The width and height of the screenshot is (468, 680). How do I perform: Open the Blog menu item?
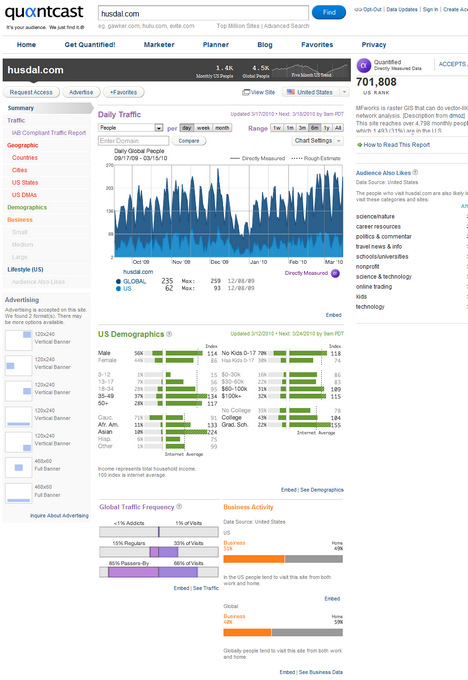(x=265, y=45)
